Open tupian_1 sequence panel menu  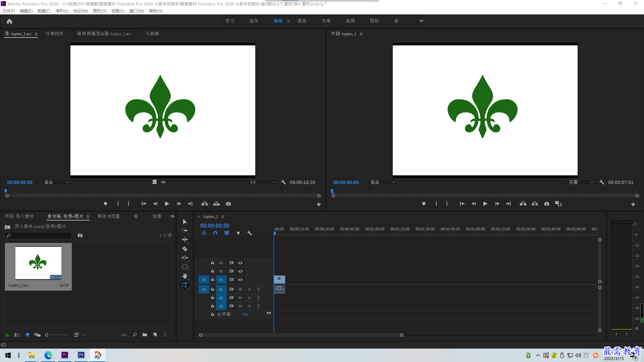[x=223, y=217]
